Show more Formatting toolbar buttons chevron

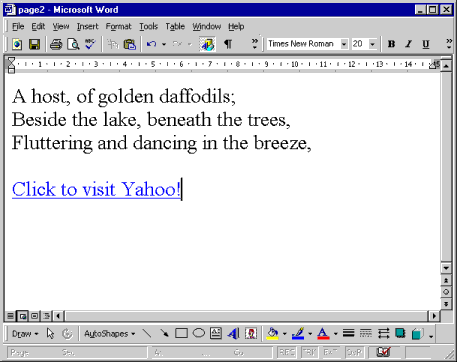pos(449,44)
